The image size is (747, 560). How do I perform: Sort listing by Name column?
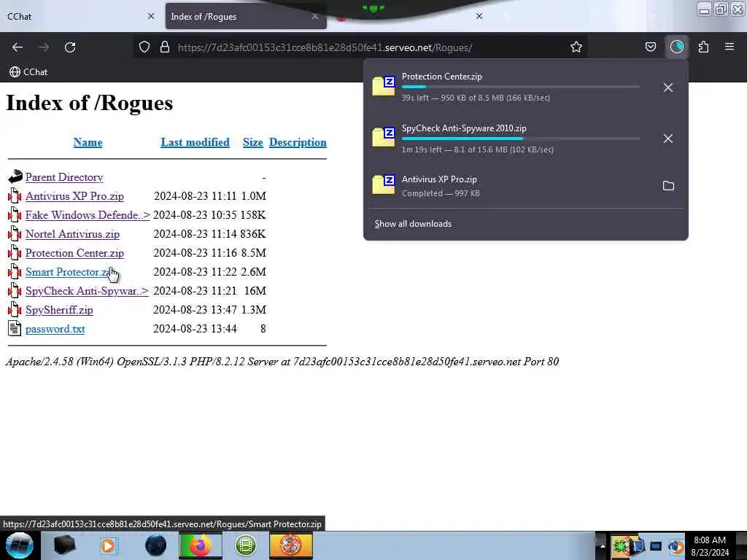[88, 142]
